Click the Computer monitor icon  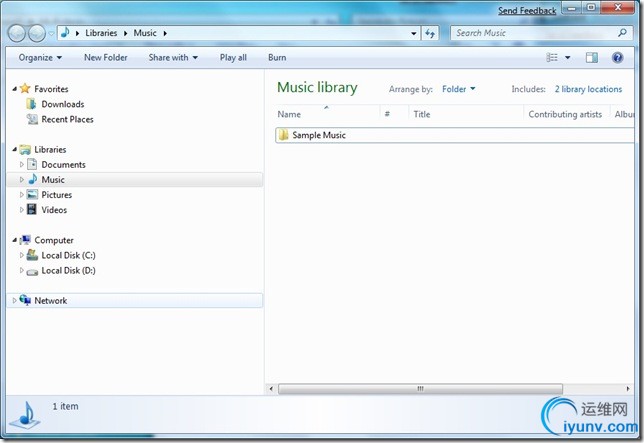click(x=25, y=240)
